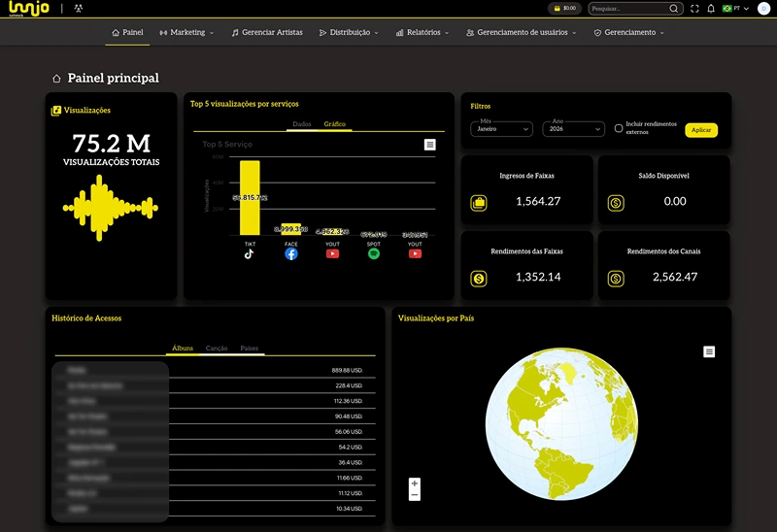Zoom out on the globe map
This screenshot has height=532, width=777.
click(415, 495)
